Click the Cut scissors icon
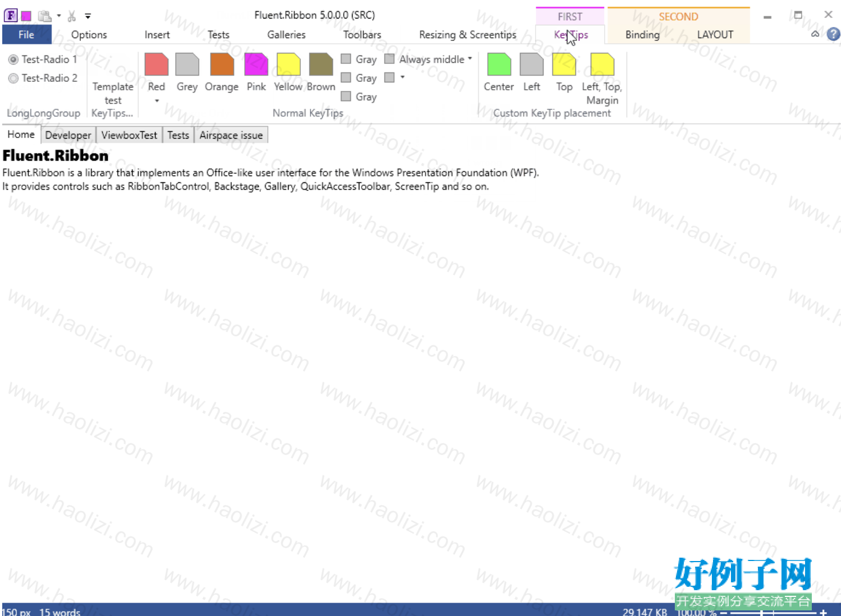The height and width of the screenshot is (616, 841). (x=72, y=16)
